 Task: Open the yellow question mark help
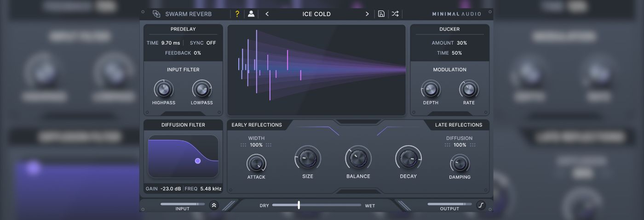click(237, 14)
